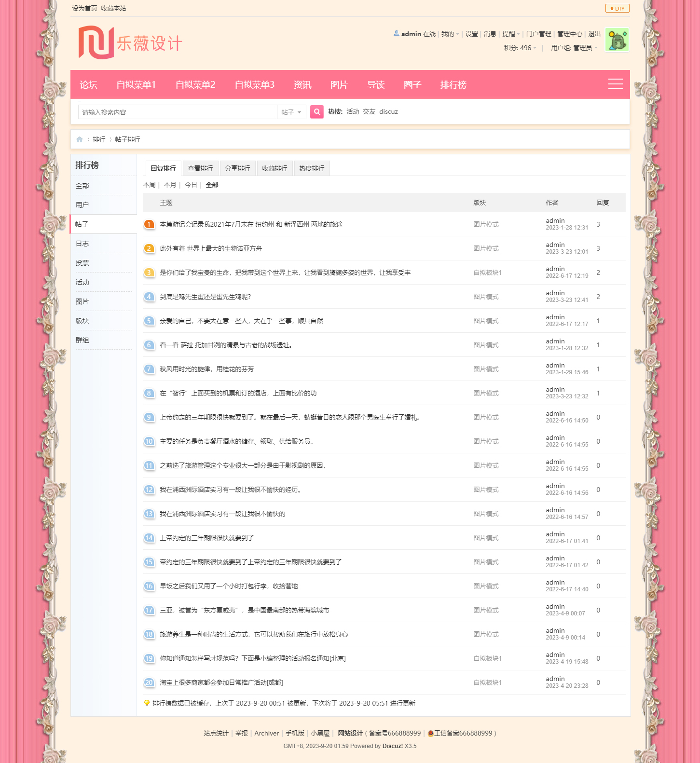Click the magnifier search button

316,112
